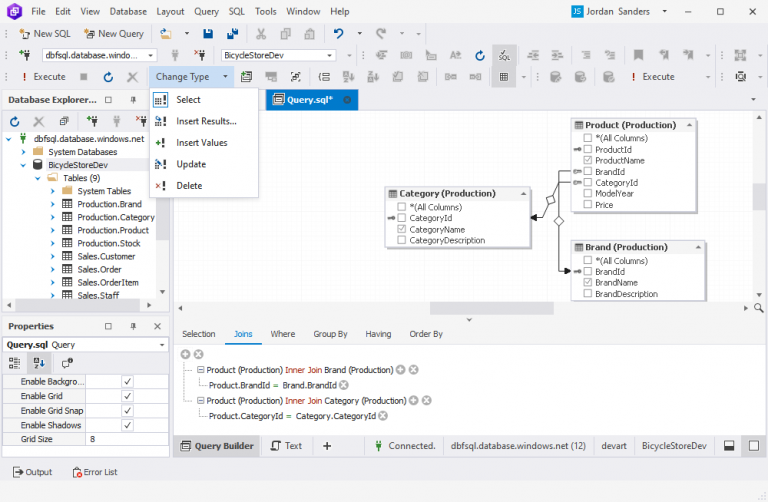Choose Insert Values from Change Type menu
The width and height of the screenshot is (768, 502).
(201, 143)
